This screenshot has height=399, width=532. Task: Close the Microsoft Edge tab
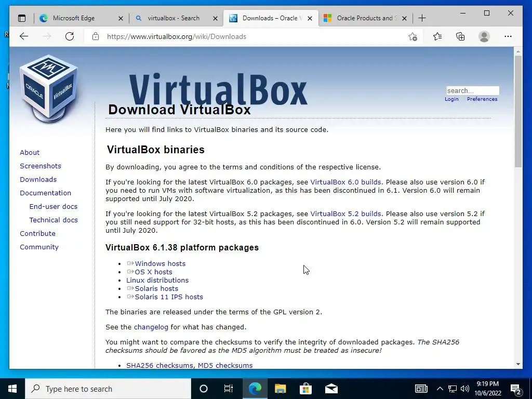coord(121,18)
